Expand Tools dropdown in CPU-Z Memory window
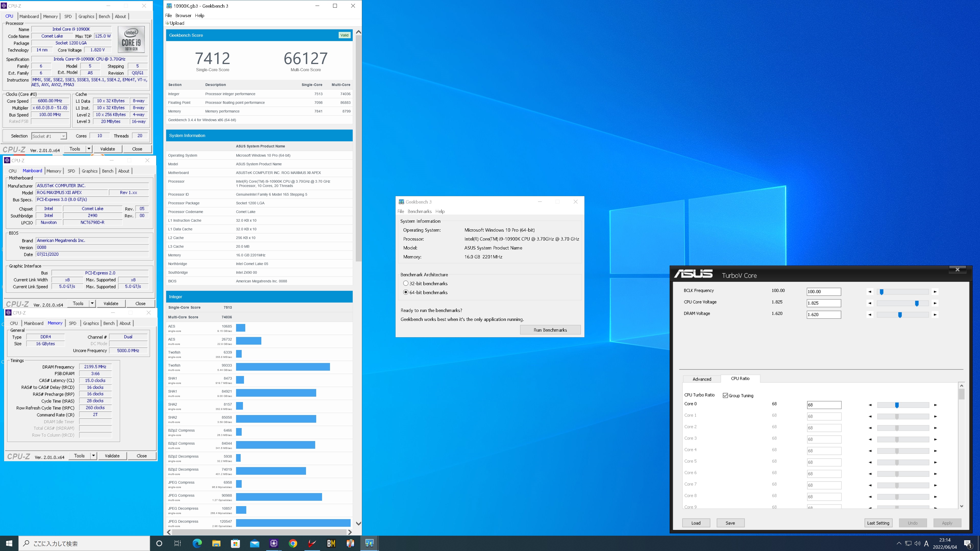This screenshot has width=980, height=551. (x=94, y=456)
